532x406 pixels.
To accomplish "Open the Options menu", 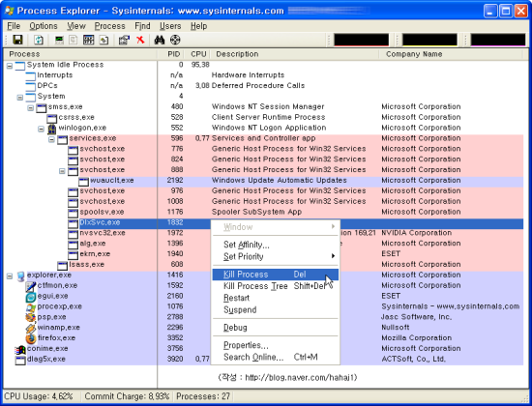I will (44, 26).
